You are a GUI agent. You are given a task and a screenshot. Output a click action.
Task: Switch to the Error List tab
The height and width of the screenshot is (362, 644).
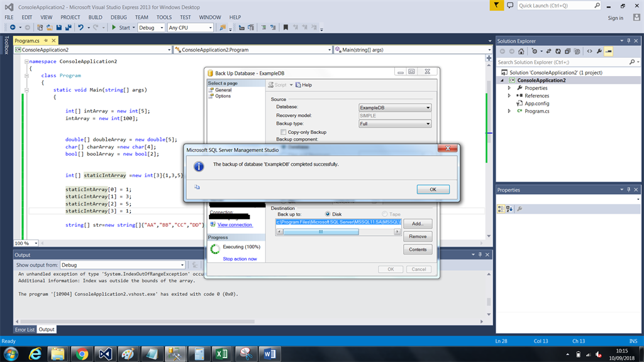click(x=25, y=329)
